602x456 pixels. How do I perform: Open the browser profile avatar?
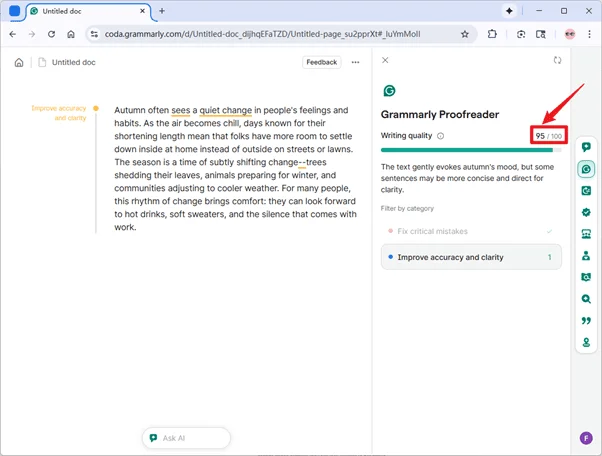tap(570, 34)
